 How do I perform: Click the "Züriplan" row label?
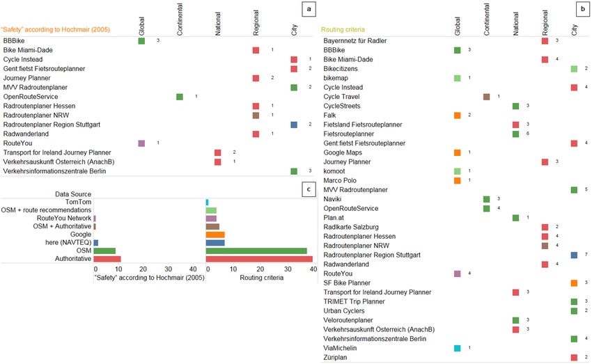coord(335,357)
